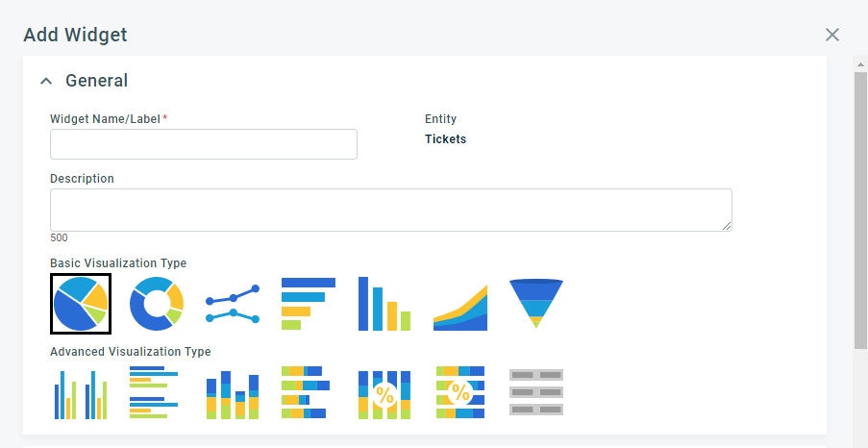Focus the Description text area

click(391, 210)
